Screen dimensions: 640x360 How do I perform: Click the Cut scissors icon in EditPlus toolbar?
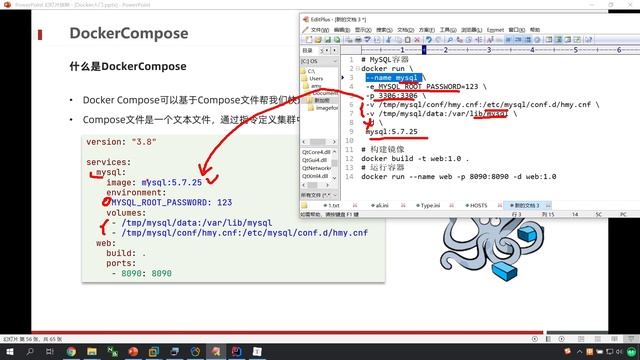389,40
